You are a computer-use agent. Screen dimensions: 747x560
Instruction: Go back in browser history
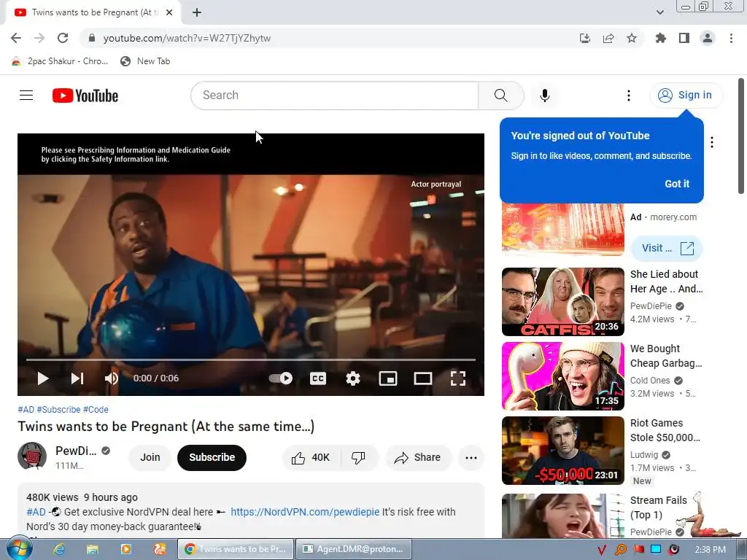[16, 38]
